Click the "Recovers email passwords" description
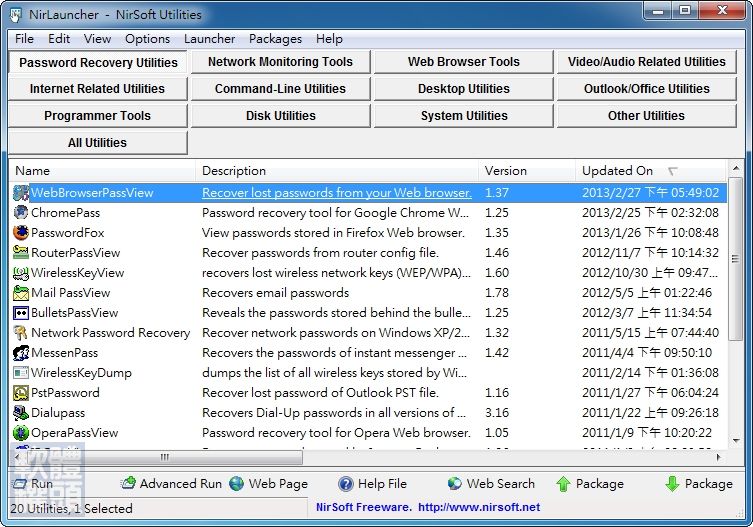 coord(276,293)
